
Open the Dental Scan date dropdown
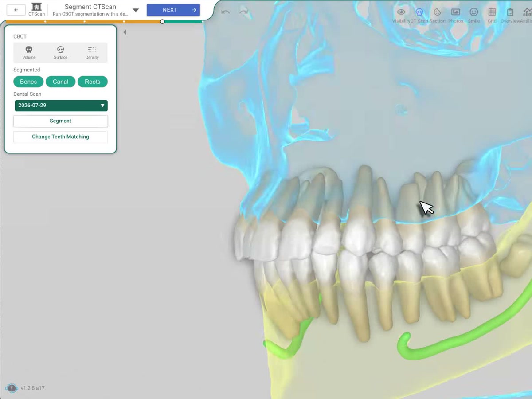coord(61,106)
